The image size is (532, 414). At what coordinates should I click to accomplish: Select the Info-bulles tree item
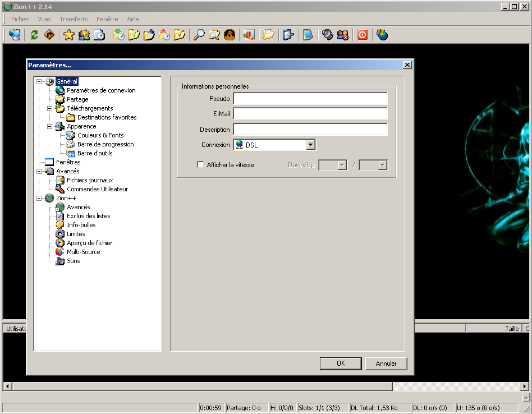coord(81,225)
